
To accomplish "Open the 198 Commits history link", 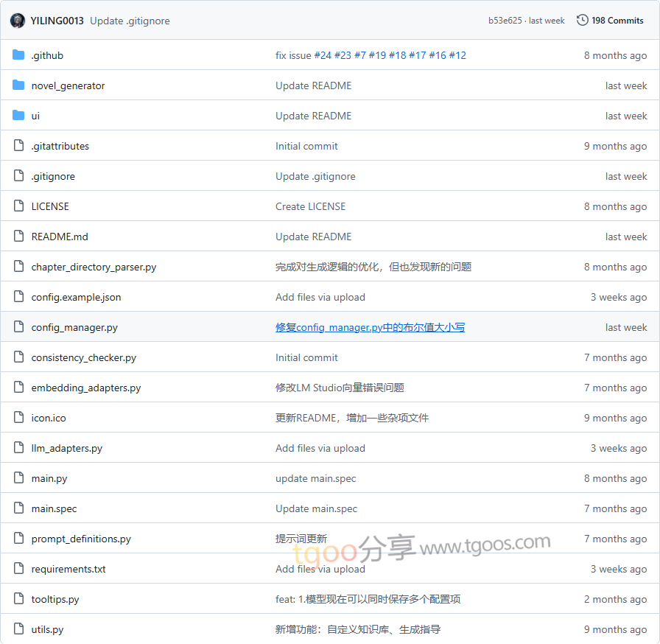I will point(617,21).
